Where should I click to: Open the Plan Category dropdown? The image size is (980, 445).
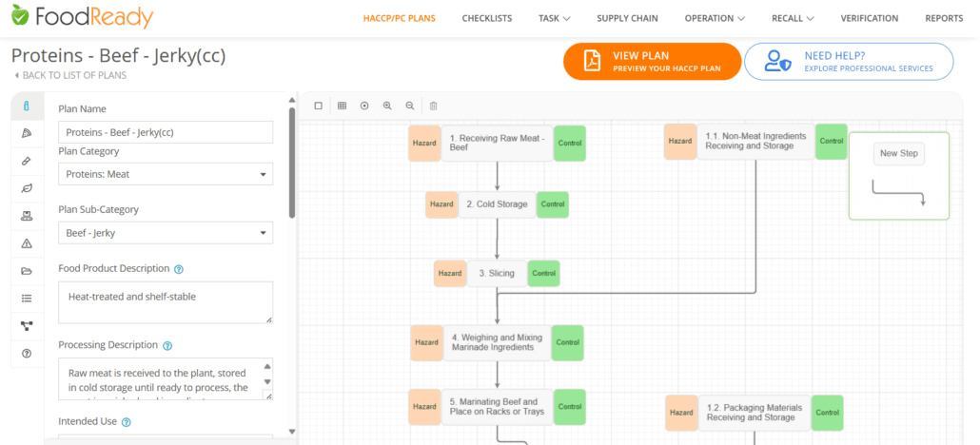pyautogui.click(x=165, y=174)
